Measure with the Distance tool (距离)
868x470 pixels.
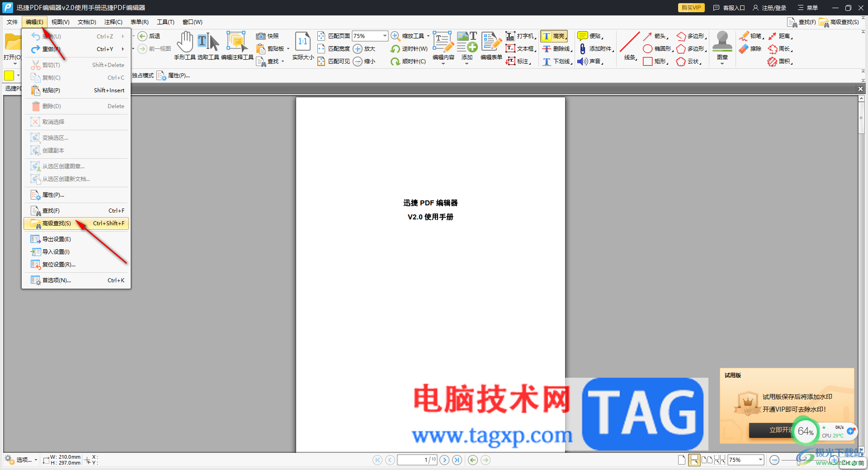[780, 36]
